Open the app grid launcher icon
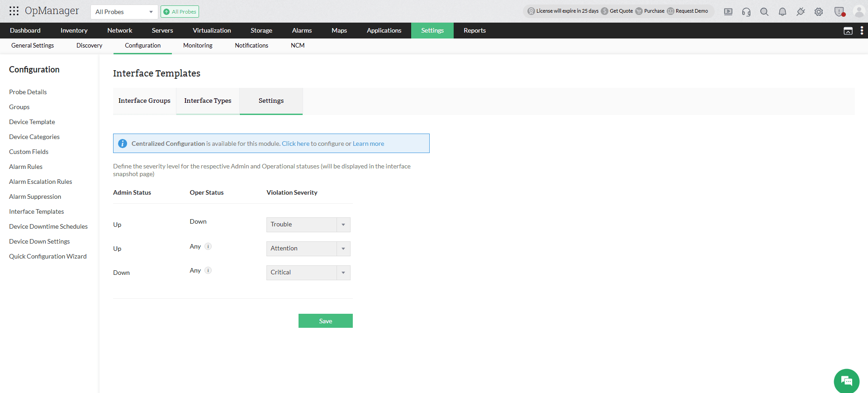 tap(14, 11)
